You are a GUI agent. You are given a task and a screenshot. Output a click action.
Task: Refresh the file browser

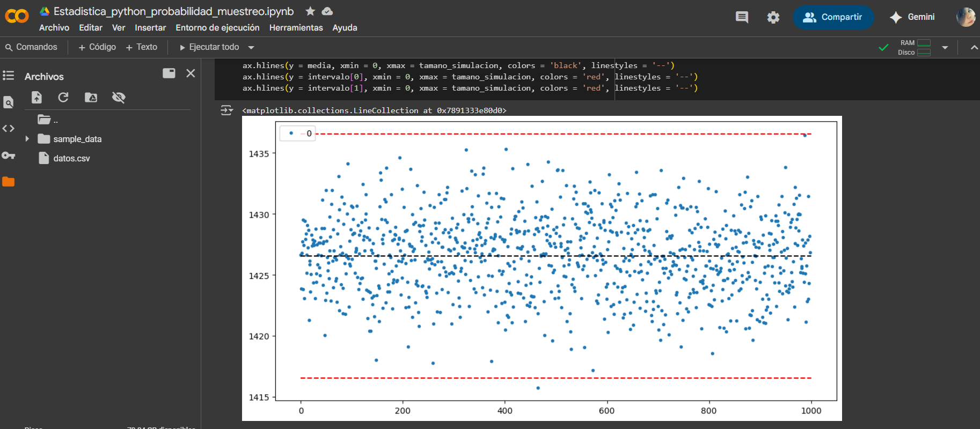pyautogui.click(x=63, y=97)
